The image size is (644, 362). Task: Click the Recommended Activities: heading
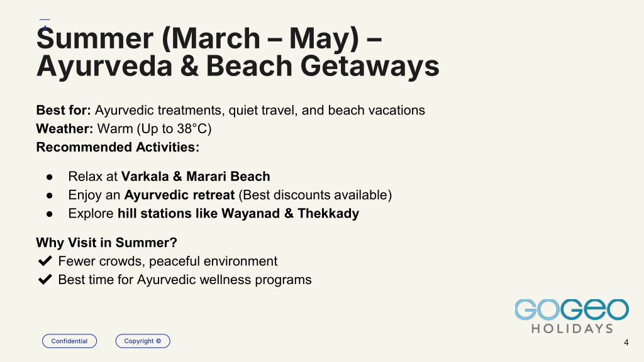[118, 147]
